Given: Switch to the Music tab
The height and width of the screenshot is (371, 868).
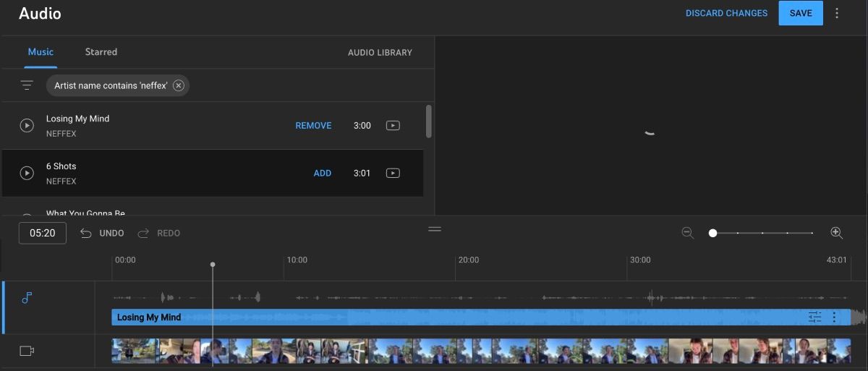Looking at the screenshot, I should (x=41, y=52).
